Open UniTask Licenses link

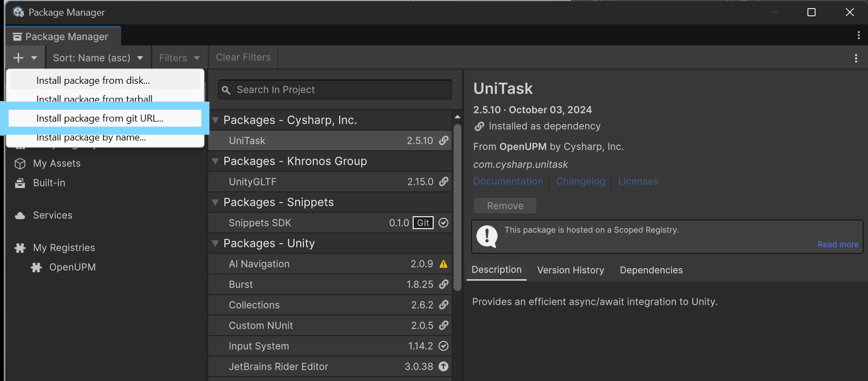(638, 182)
